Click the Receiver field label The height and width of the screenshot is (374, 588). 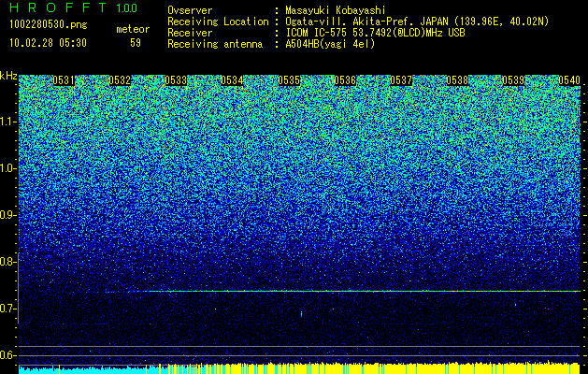pyautogui.click(x=190, y=33)
